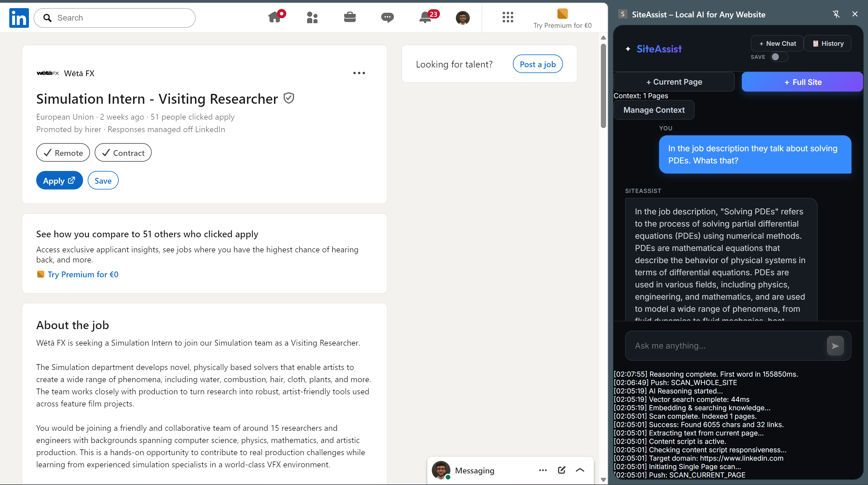Click the SiteAssist S extension icon

(x=623, y=14)
